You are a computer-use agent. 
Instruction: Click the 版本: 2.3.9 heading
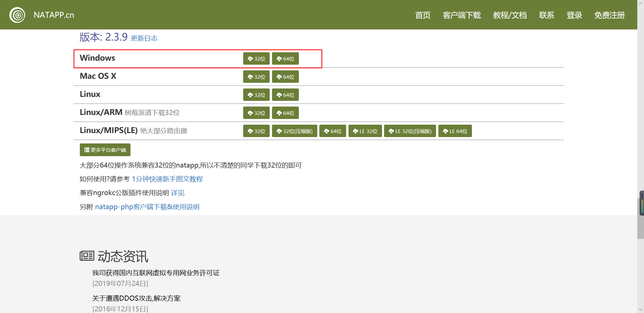(103, 37)
